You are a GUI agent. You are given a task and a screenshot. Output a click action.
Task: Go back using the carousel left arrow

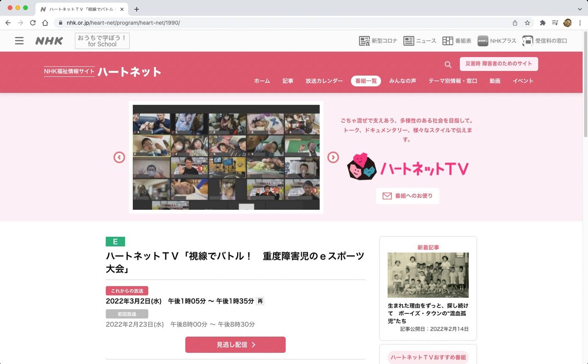[x=119, y=157]
